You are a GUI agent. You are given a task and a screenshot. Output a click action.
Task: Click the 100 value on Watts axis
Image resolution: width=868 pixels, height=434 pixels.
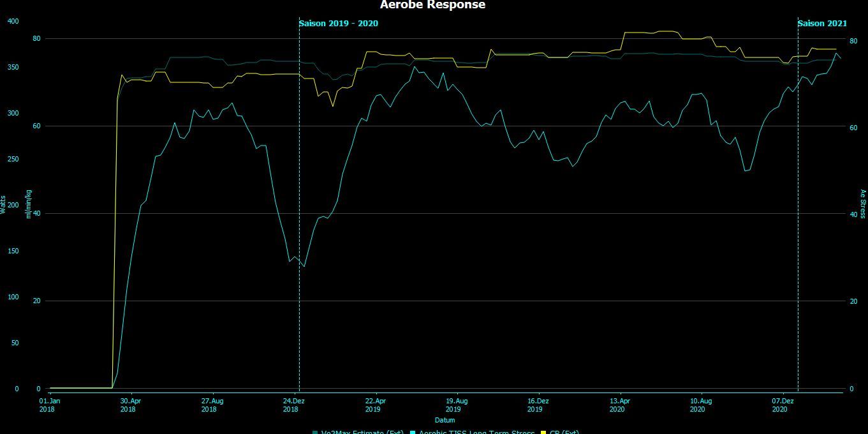click(x=13, y=297)
